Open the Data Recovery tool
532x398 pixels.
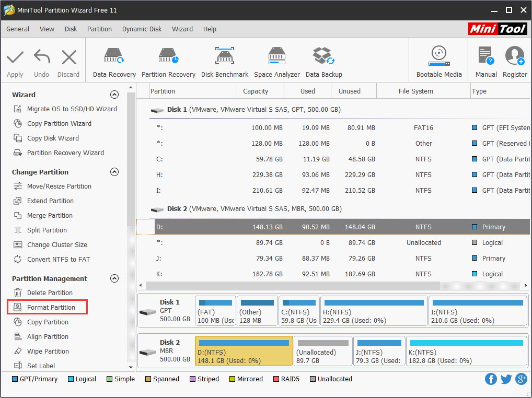(x=114, y=62)
